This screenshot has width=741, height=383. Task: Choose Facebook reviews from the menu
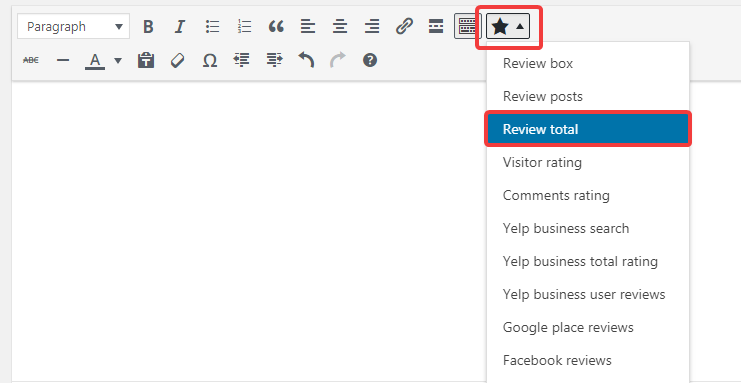coord(588,360)
